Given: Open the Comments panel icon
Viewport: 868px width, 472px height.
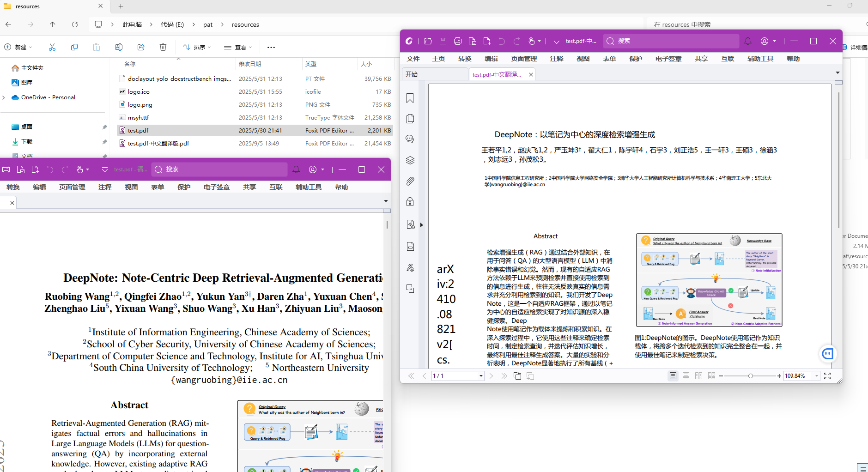Looking at the screenshot, I should click(410, 139).
